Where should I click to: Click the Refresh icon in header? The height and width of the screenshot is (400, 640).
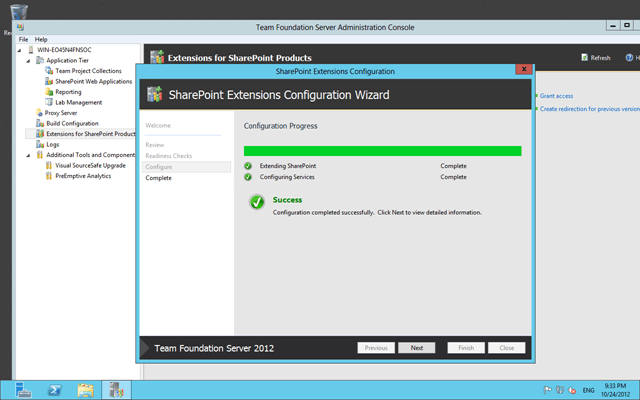(584, 58)
